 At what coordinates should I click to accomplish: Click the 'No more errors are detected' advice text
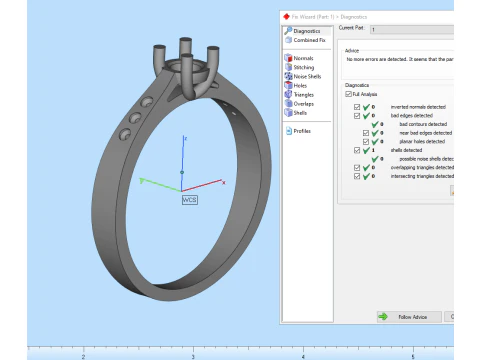click(x=400, y=59)
